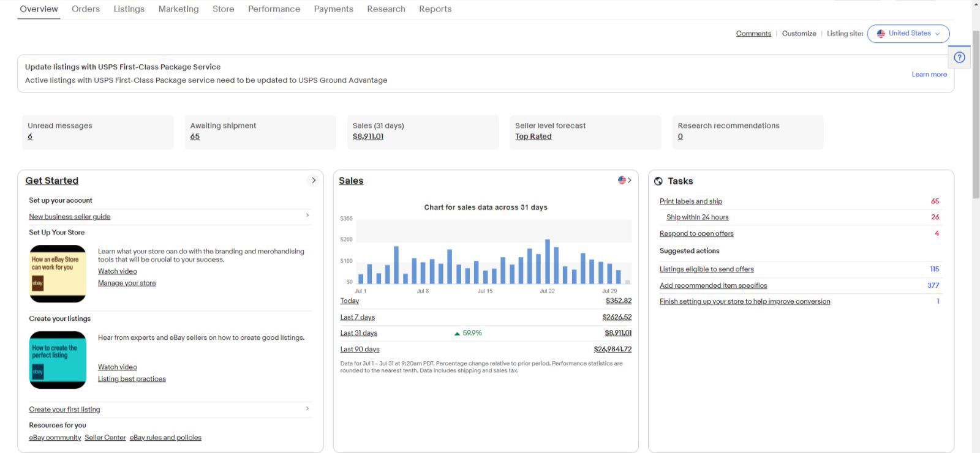
Task: Expand the Create your first listing chevron
Action: [307, 408]
